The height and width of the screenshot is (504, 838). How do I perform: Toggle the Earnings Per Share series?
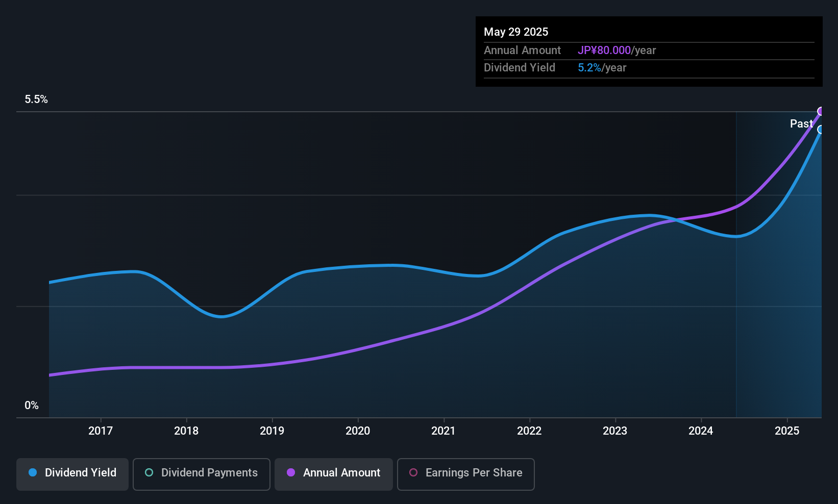466,474
